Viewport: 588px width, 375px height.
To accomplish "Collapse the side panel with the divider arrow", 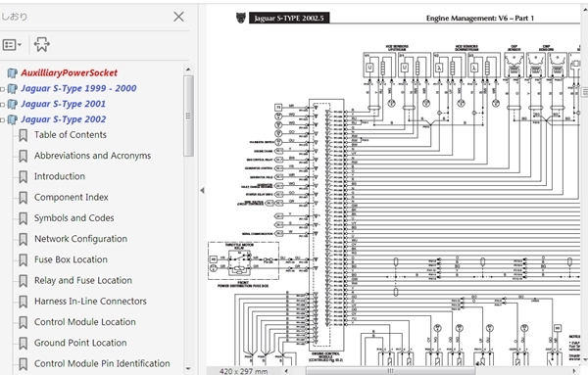I will click(202, 190).
